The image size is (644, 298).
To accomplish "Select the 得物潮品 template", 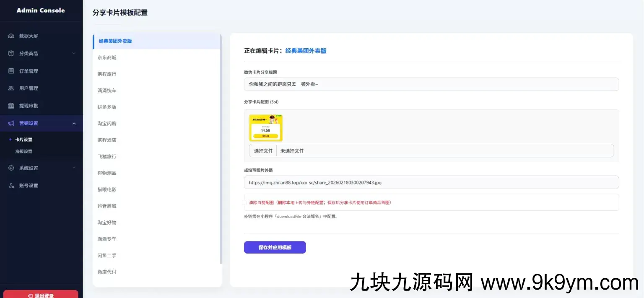I will point(156,173).
